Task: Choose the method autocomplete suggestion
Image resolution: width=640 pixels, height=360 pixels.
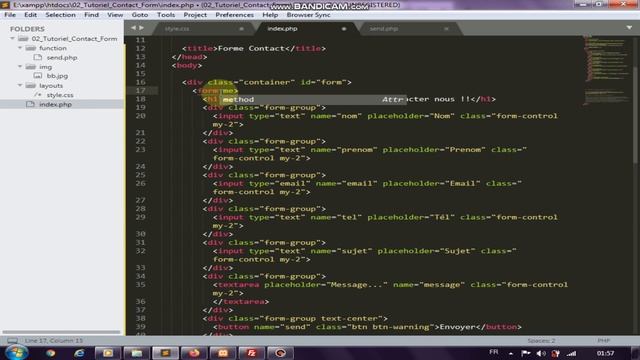Action: click(x=313, y=100)
